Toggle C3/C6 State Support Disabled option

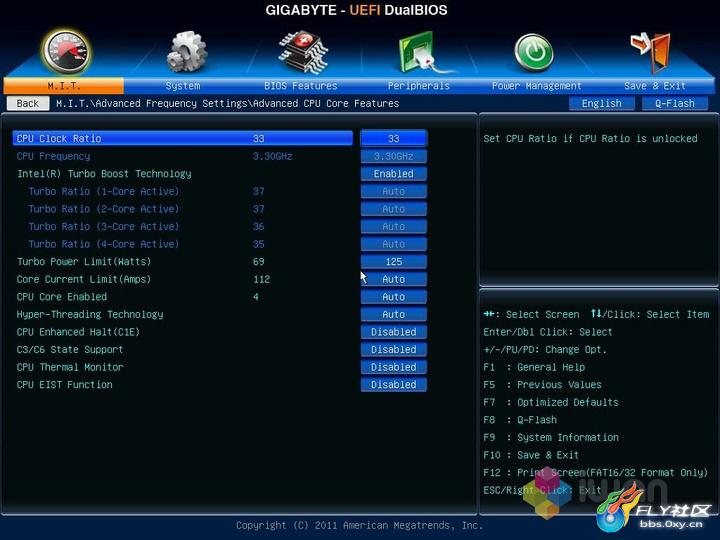tap(394, 349)
